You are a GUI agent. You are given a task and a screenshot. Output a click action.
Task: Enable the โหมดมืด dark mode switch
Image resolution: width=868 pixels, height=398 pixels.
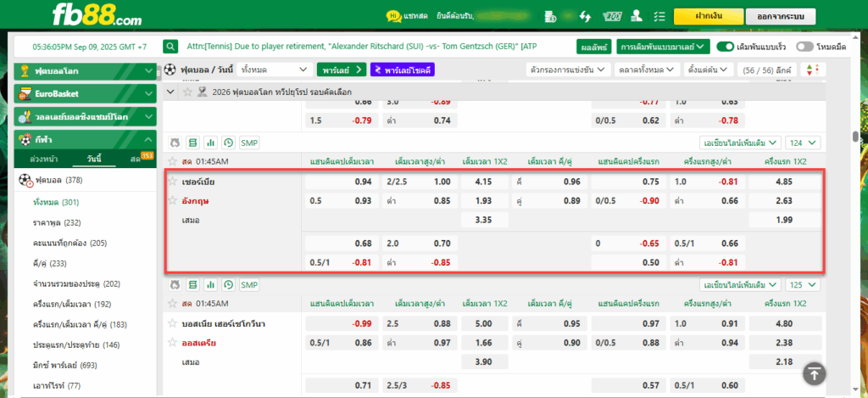tap(804, 47)
